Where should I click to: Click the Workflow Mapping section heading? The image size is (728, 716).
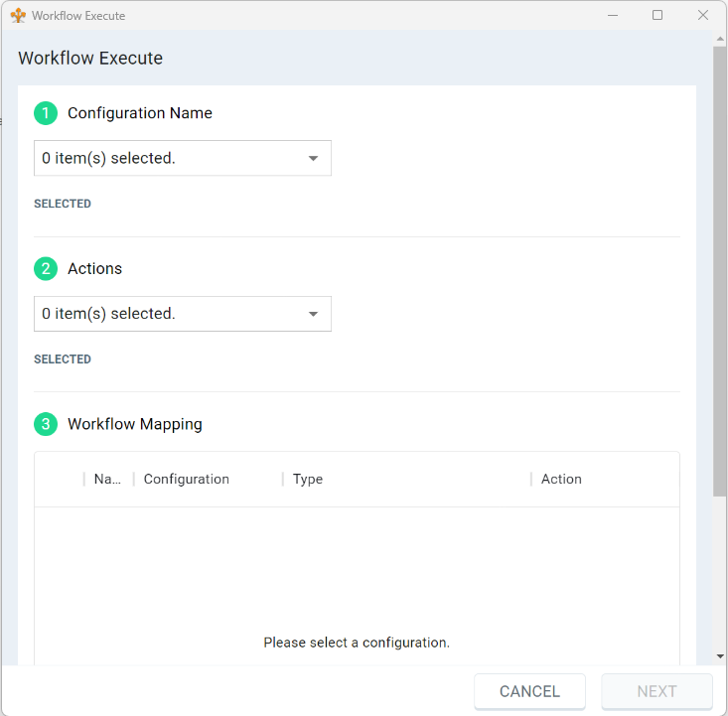click(135, 425)
